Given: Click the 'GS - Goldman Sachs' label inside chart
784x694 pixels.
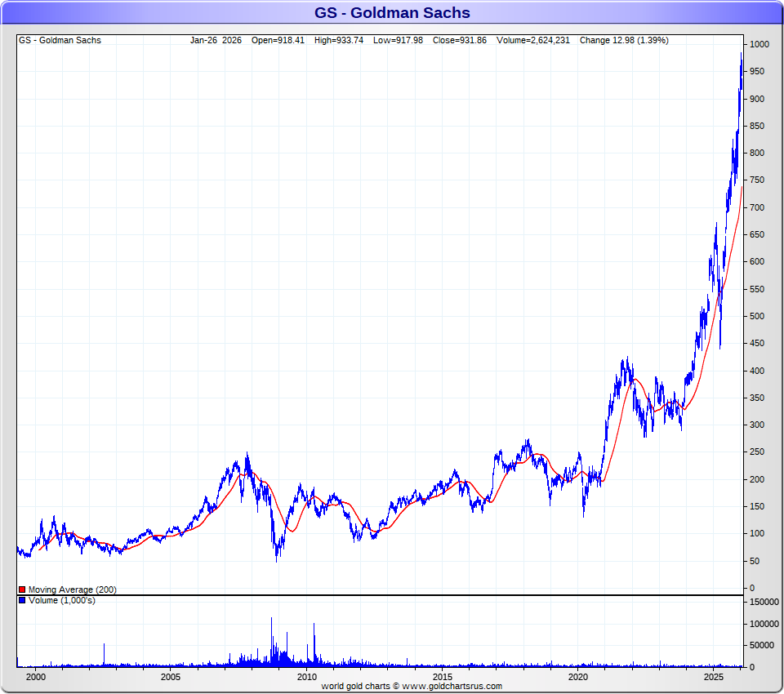Looking at the screenshot, I should click(x=60, y=40).
